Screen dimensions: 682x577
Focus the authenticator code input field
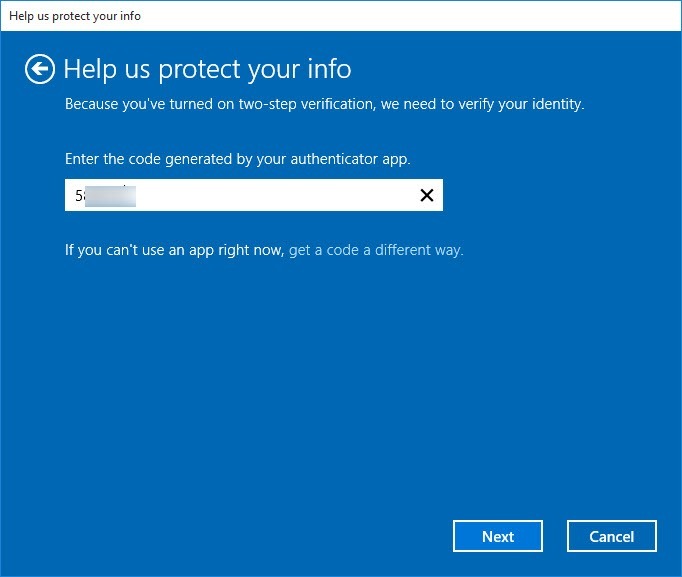[x=254, y=195]
